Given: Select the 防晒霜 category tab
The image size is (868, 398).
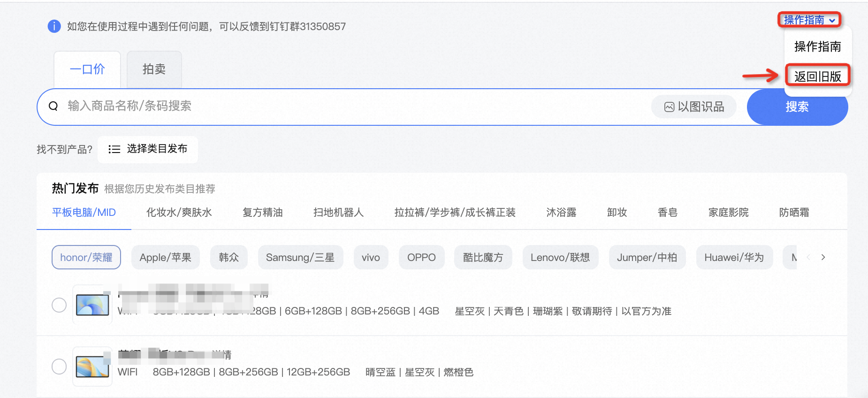Looking at the screenshot, I should (794, 213).
